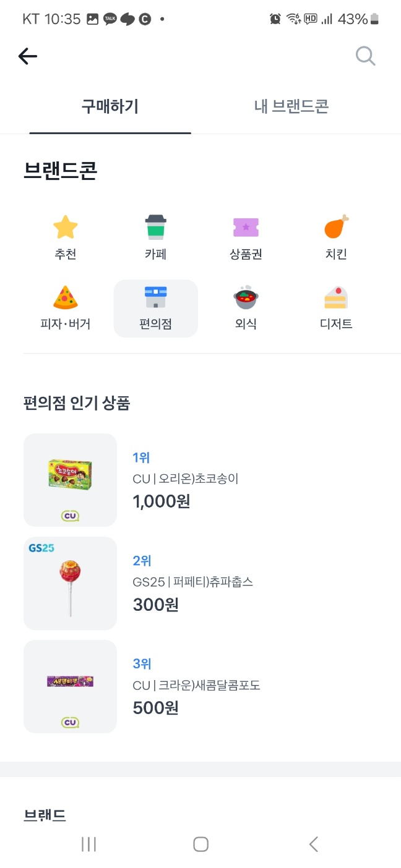401x868 pixels.
Task: Tap the back arrow at top left
Action: point(27,56)
